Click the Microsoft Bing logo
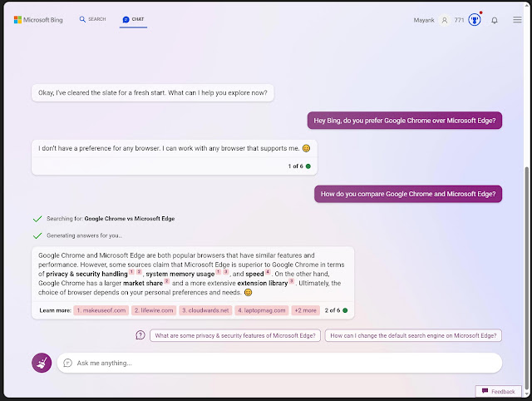Image resolution: width=532 pixels, height=401 pixels. tap(38, 20)
